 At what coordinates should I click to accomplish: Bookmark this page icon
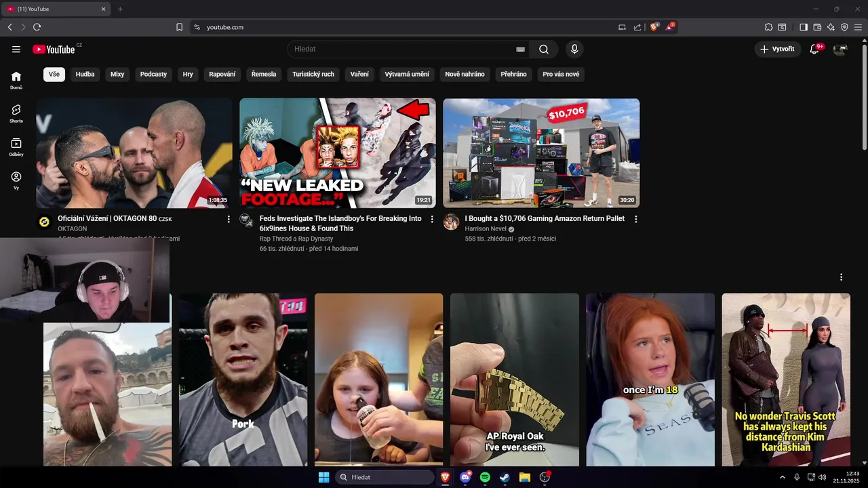180,27
